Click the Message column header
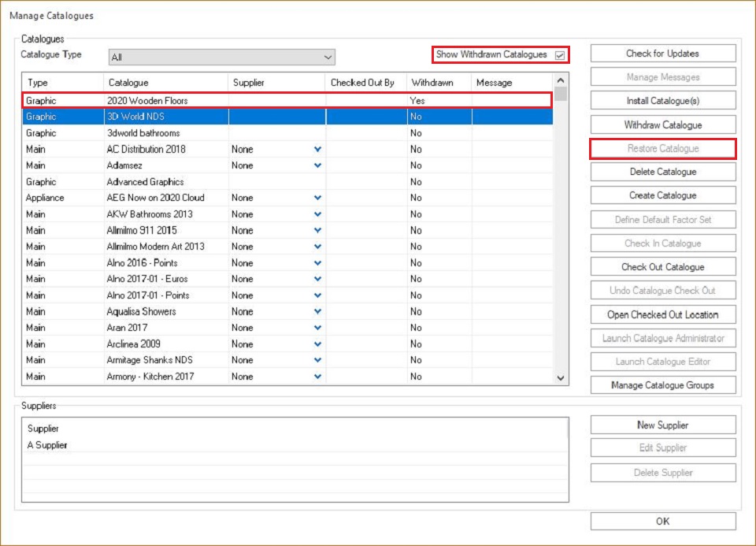The width and height of the screenshot is (756, 546). pyautogui.click(x=512, y=83)
